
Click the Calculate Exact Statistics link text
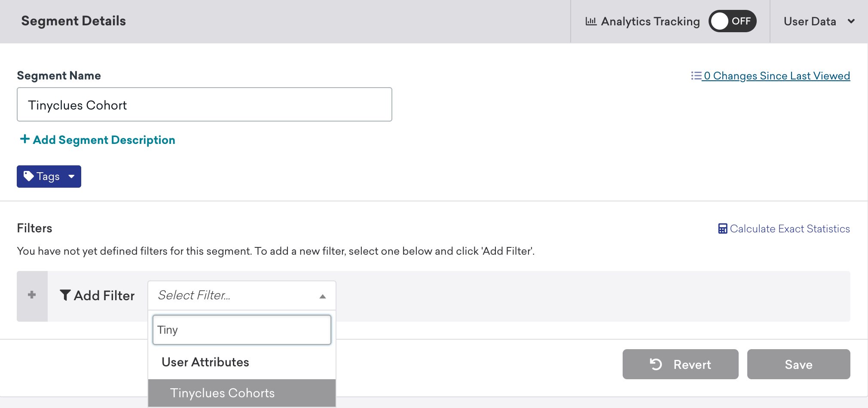point(789,228)
